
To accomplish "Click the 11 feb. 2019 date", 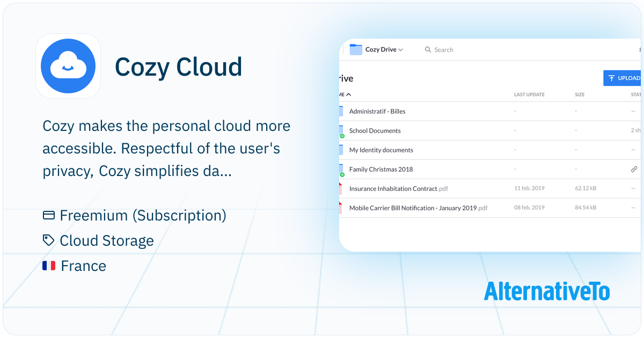I will pyautogui.click(x=529, y=188).
